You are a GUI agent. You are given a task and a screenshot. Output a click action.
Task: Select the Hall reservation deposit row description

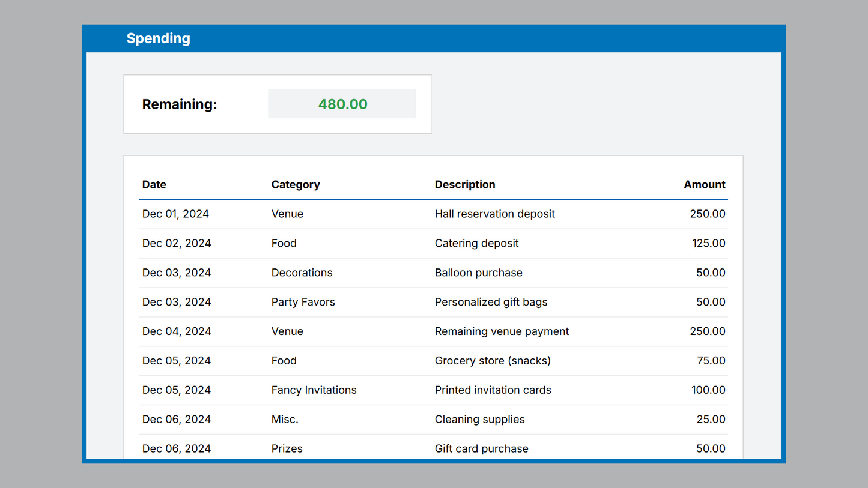pos(494,214)
